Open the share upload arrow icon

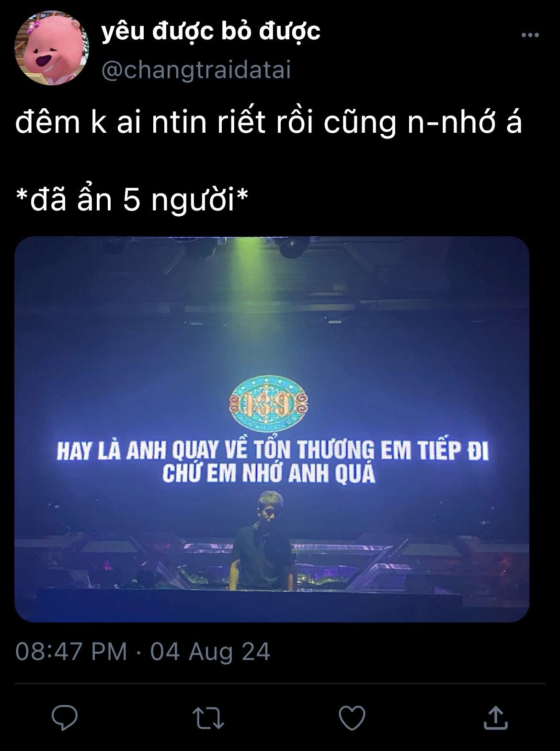tap(495, 717)
